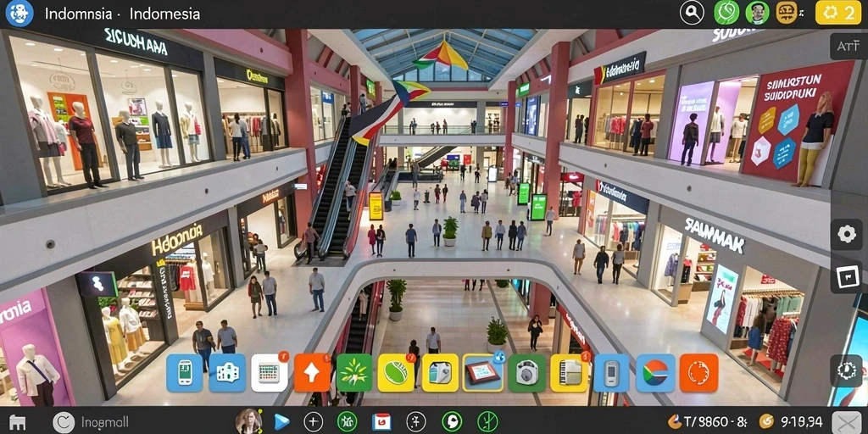
Task: Click the white outlined figure circle icon
Action: coord(415,422)
